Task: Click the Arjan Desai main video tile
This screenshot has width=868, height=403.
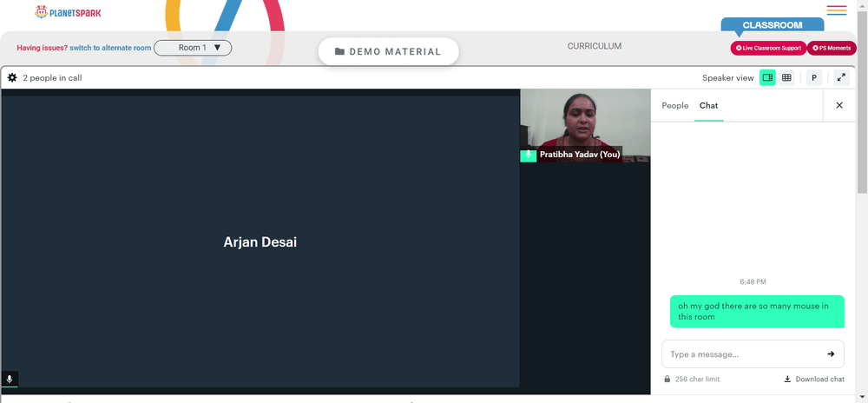Action: click(x=260, y=242)
